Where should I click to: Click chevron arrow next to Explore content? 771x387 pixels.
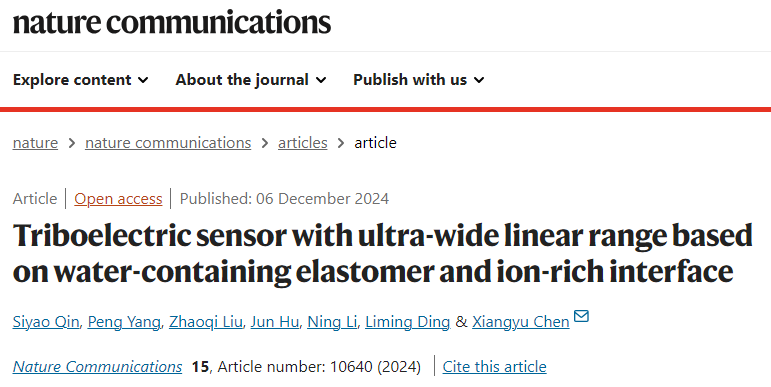(143, 80)
